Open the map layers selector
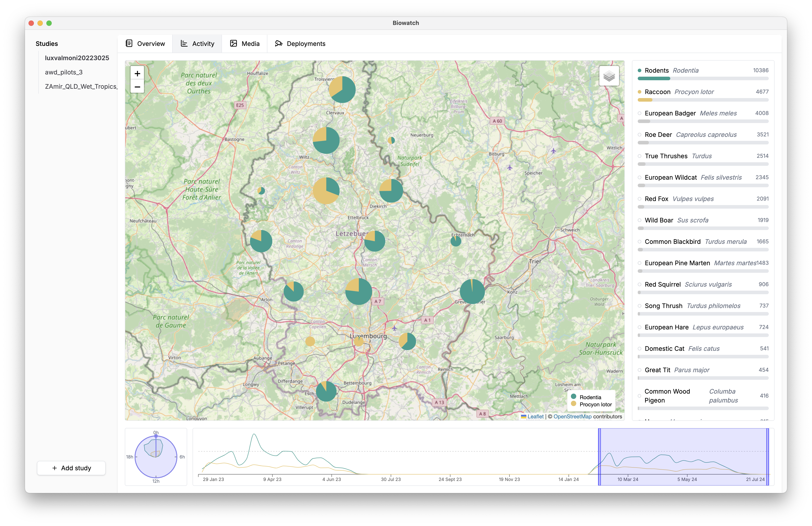This screenshot has height=526, width=812. click(609, 76)
